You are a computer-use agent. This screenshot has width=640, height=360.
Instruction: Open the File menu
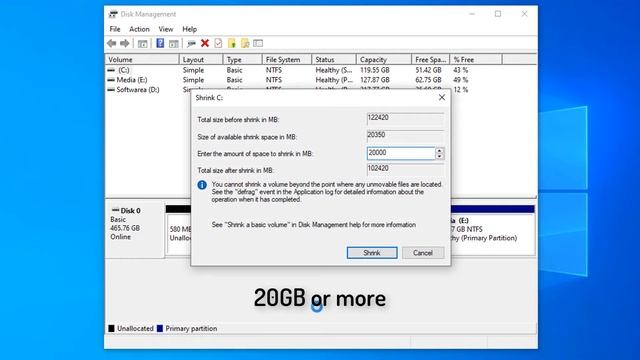[x=115, y=29]
